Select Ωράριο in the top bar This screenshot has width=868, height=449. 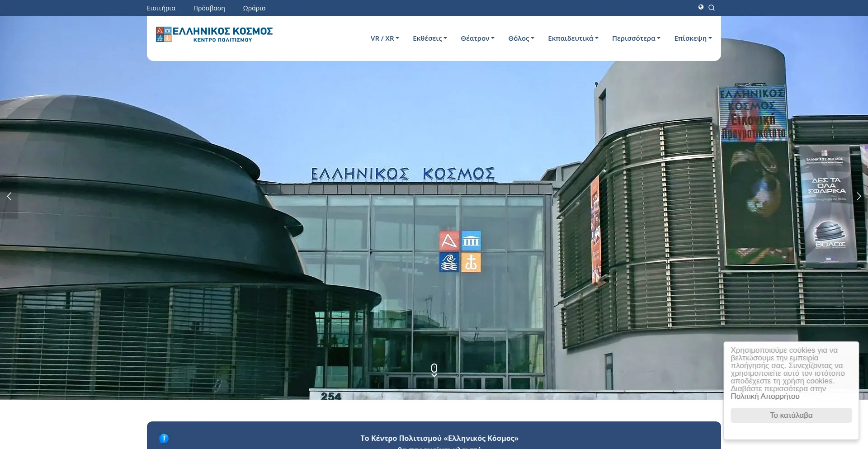pos(254,8)
